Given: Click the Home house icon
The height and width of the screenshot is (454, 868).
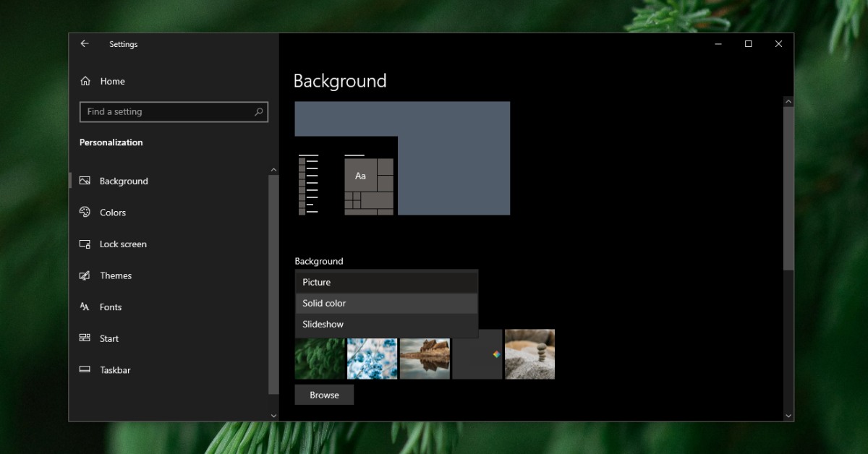Looking at the screenshot, I should pos(85,81).
